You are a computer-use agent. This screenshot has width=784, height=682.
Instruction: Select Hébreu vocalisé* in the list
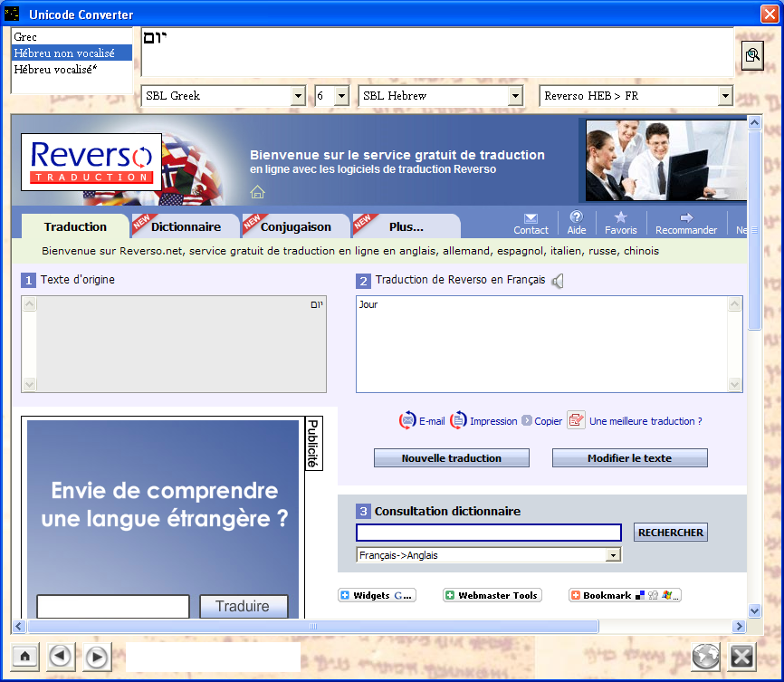(x=72, y=69)
